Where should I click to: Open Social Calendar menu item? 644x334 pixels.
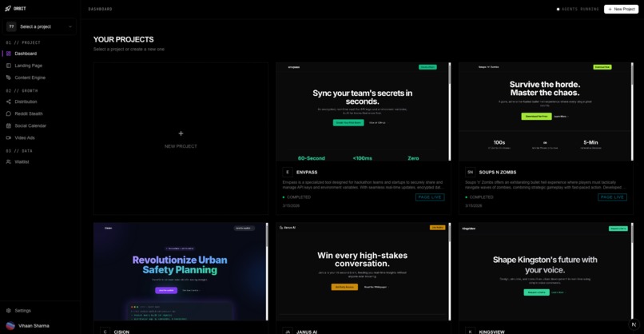30,125
